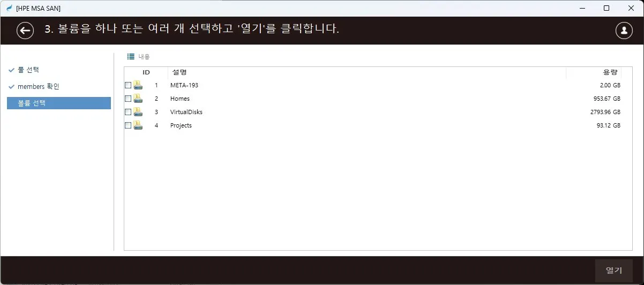Check the Homes volume checkbox
Image resolution: width=644 pixels, height=285 pixels.
[128, 99]
